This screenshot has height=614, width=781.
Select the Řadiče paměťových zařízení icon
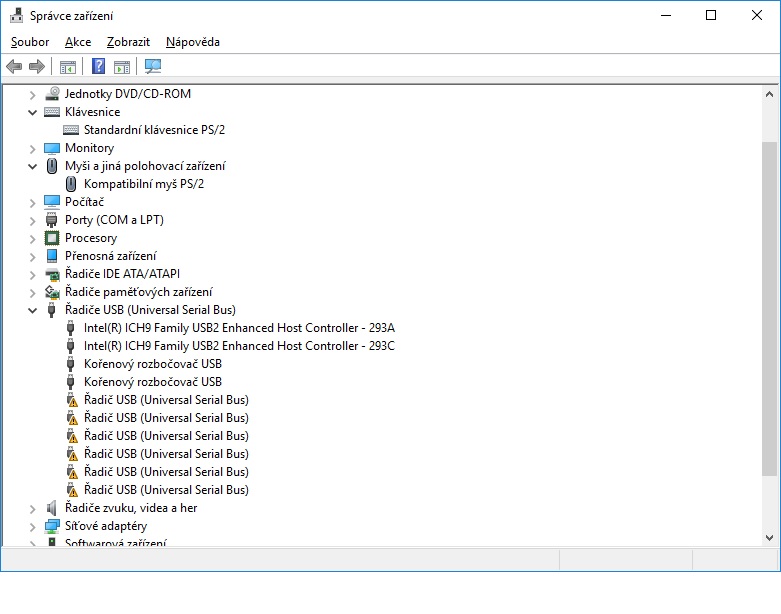(52, 292)
